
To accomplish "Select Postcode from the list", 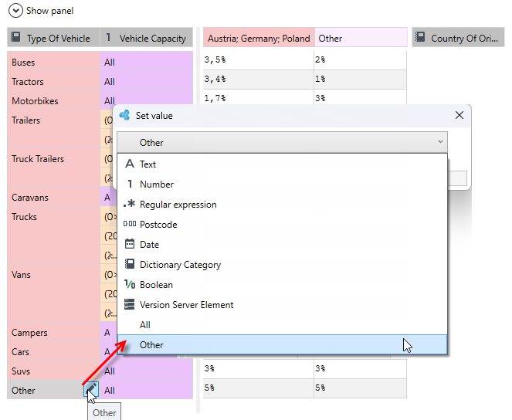I will pyautogui.click(x=282, y=225).
